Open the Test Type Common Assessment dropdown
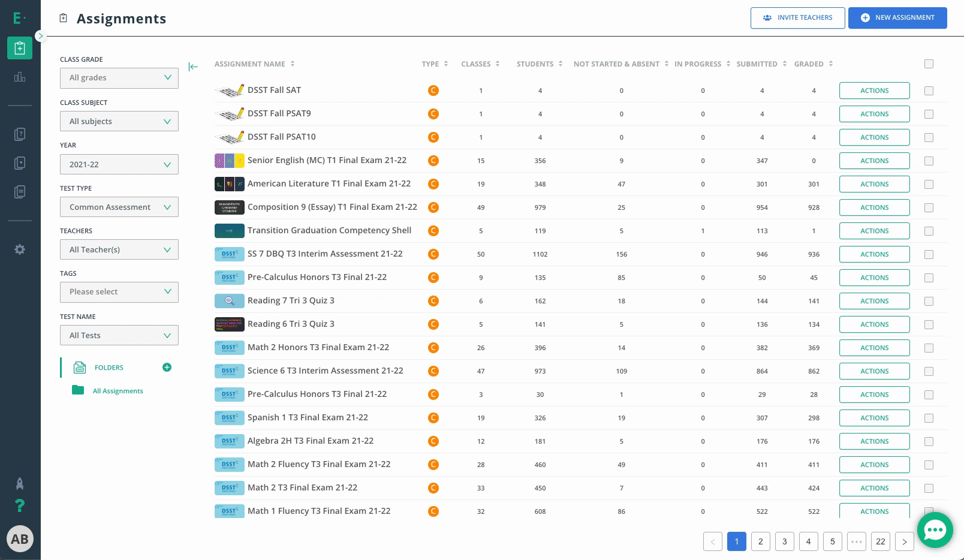Screen dimensions: 964x560 (x=119, y=207)
